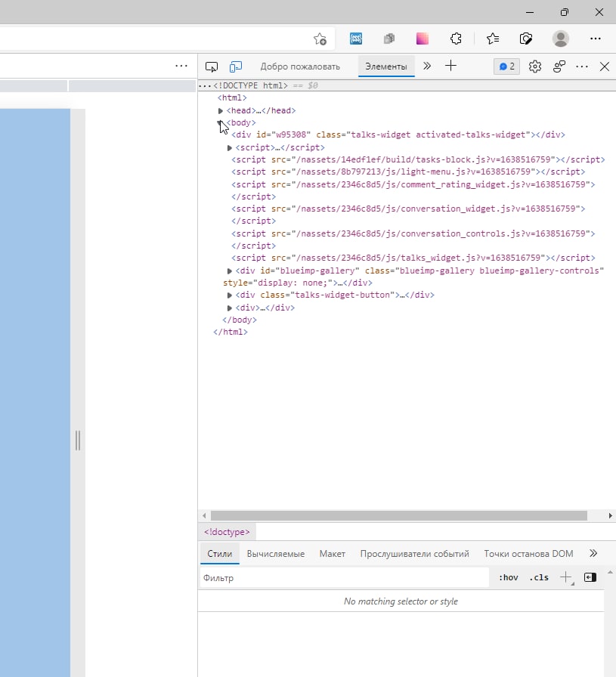Switch to the Стили tab

(220, 554)
